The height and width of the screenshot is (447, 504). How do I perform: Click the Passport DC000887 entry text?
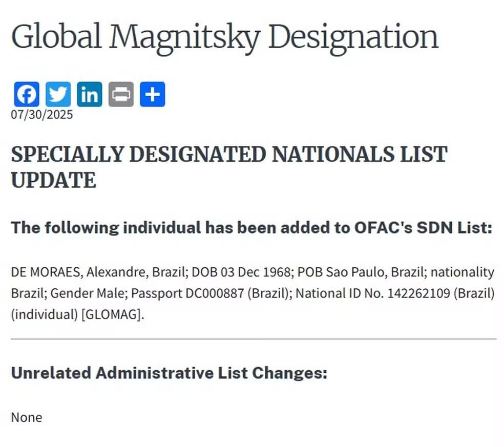point(187,293)
